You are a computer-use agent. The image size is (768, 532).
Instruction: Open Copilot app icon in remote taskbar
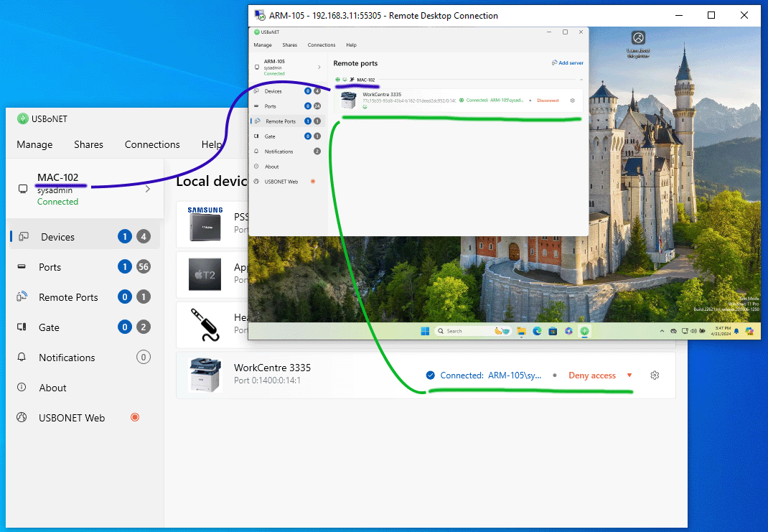[x=568, y=331]
